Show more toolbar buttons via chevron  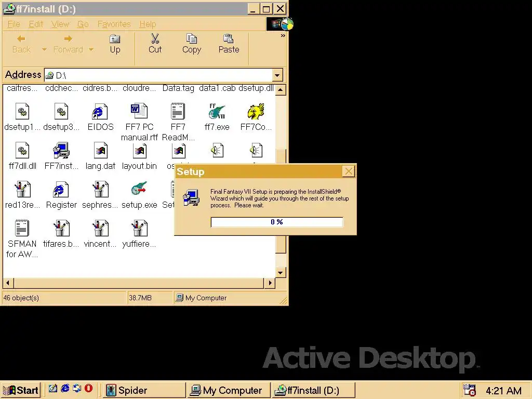click(x=283, y=35)
